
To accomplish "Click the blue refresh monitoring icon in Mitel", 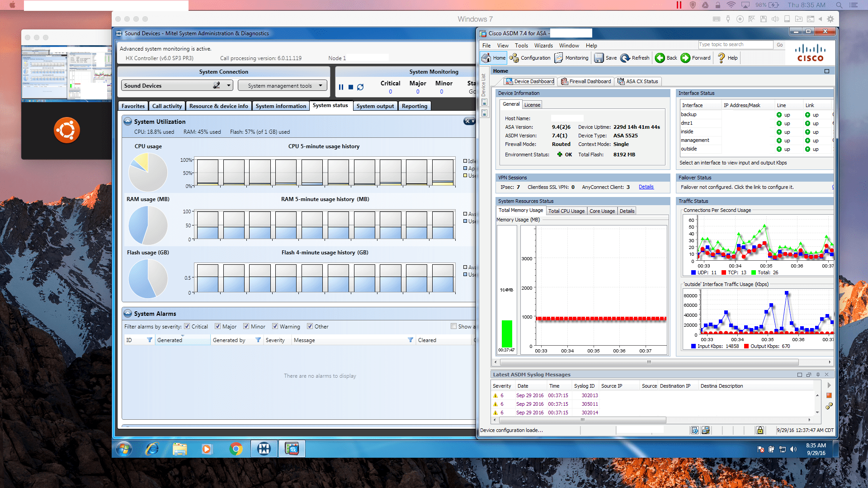I will (360, 87).
